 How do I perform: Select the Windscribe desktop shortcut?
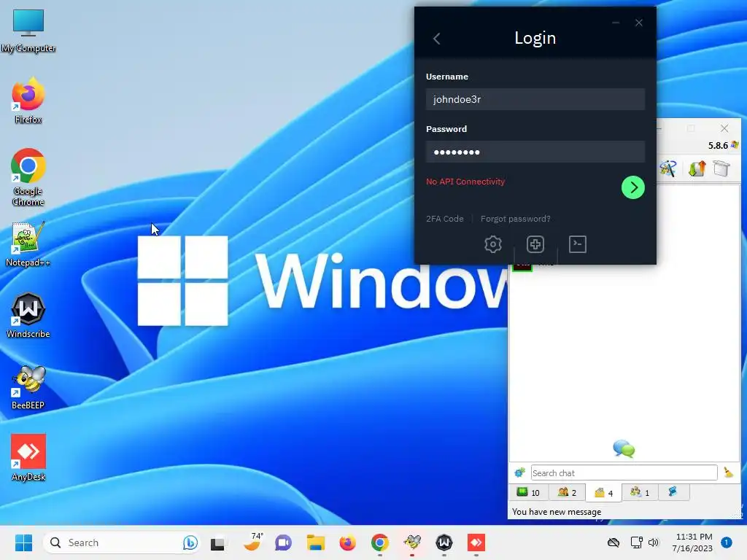[28, 315]
